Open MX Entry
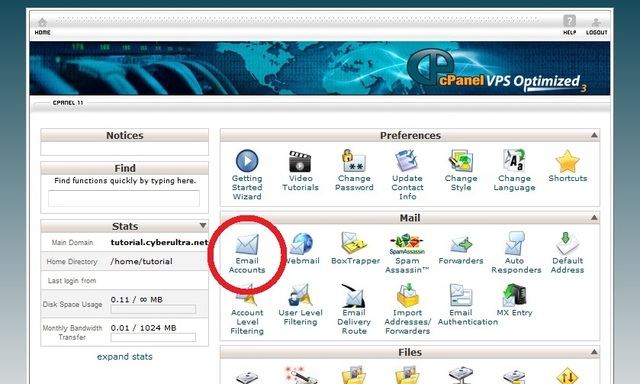Image resolution: width=640 pixels, height=384 pixels. (x=514, y=301)
